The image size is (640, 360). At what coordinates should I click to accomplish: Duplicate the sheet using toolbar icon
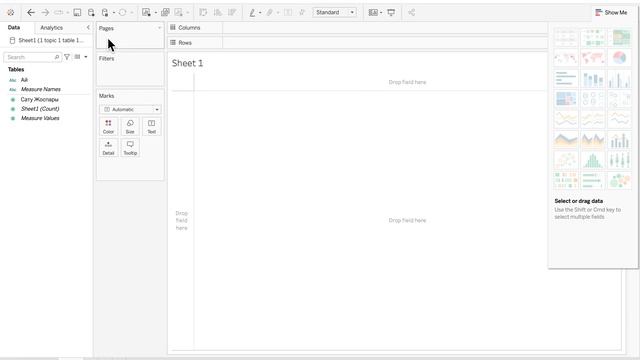pyautogui.click(x=165, y=13)
